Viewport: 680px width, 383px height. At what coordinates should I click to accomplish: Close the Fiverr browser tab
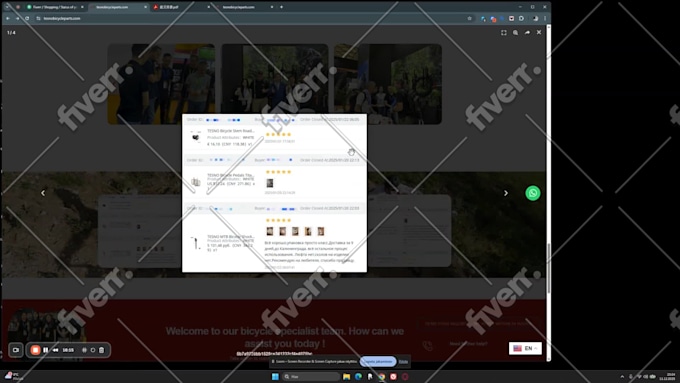tap(82, 7)
